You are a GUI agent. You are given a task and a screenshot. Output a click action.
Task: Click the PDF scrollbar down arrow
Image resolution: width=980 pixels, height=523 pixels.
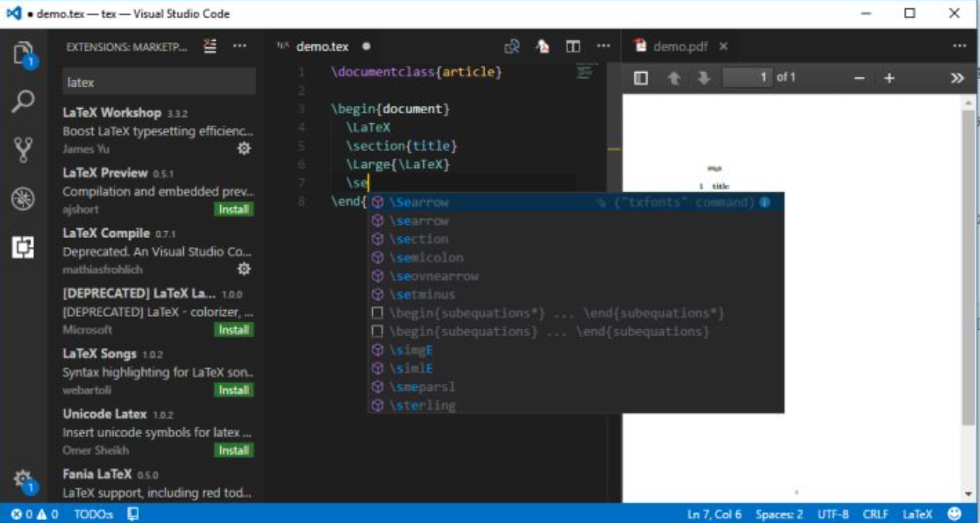pos(969,494)
